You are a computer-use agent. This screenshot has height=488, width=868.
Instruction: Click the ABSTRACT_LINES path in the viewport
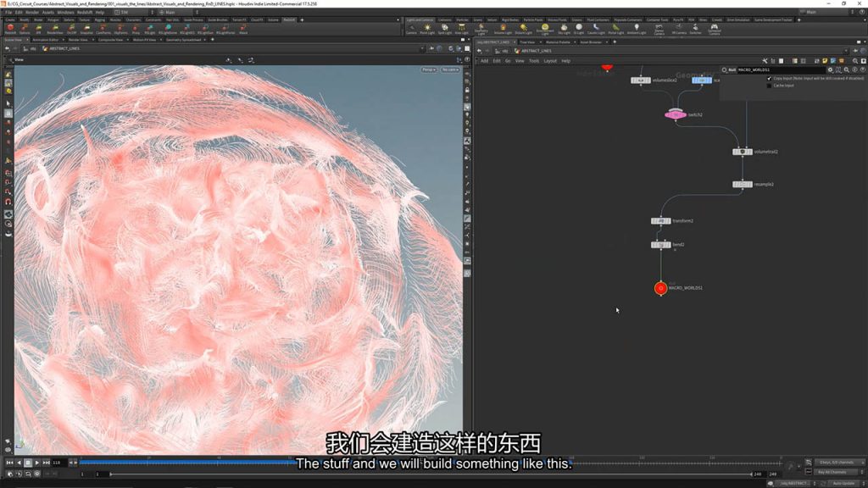(x=64, y=48)
